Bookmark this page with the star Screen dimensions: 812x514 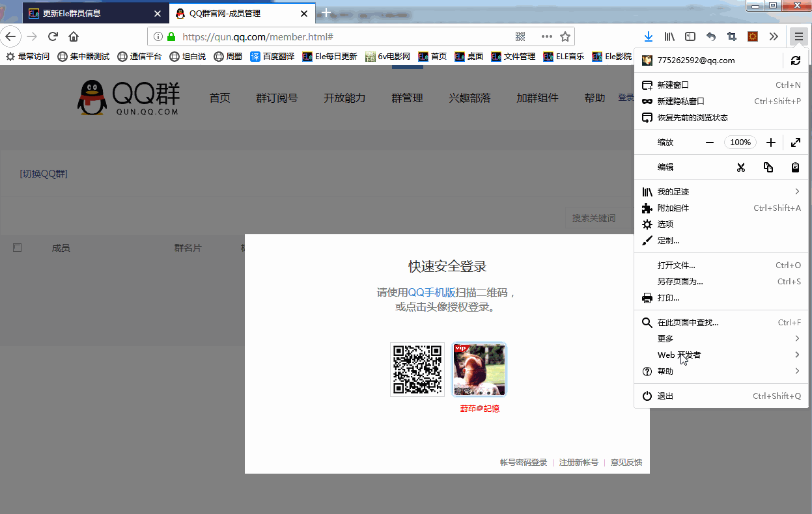click(x=565, y=37)
